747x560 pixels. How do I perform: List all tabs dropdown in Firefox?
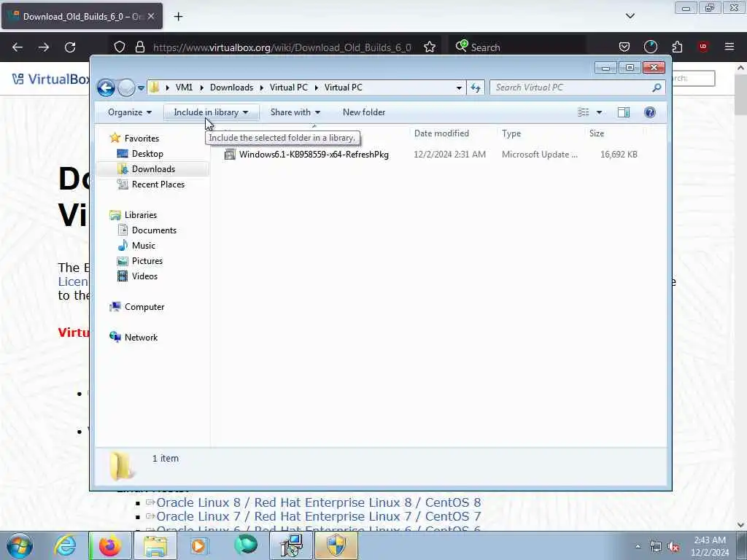(630, 16)
